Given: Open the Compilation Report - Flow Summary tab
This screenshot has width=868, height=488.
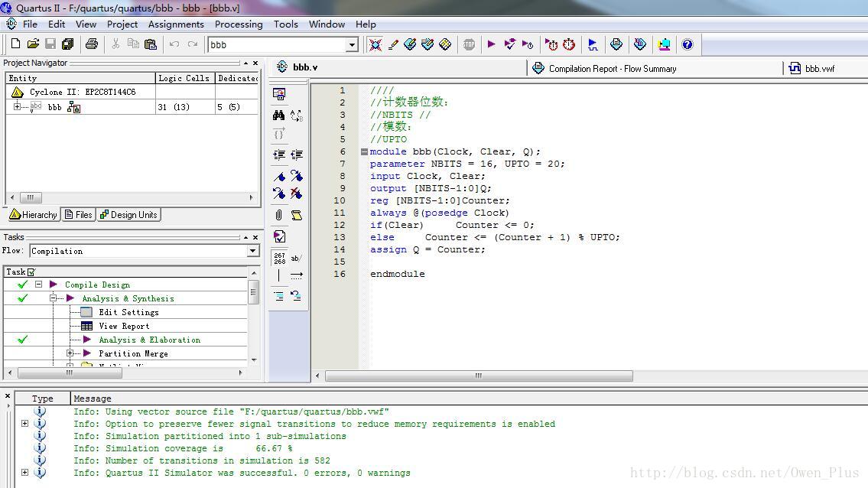Looking at the screenshot, I should pyautogui.click(x=612, y=68).
